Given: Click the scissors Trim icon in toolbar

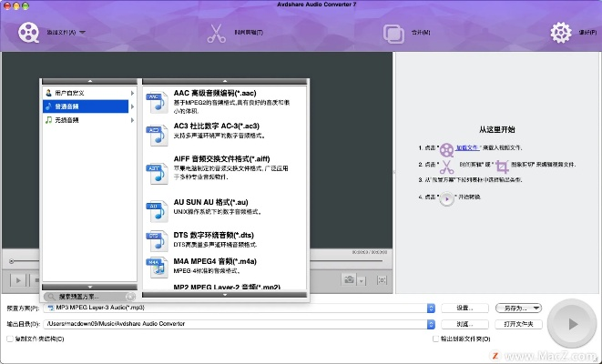Looking at the screenshot, I should click(217, 34).
